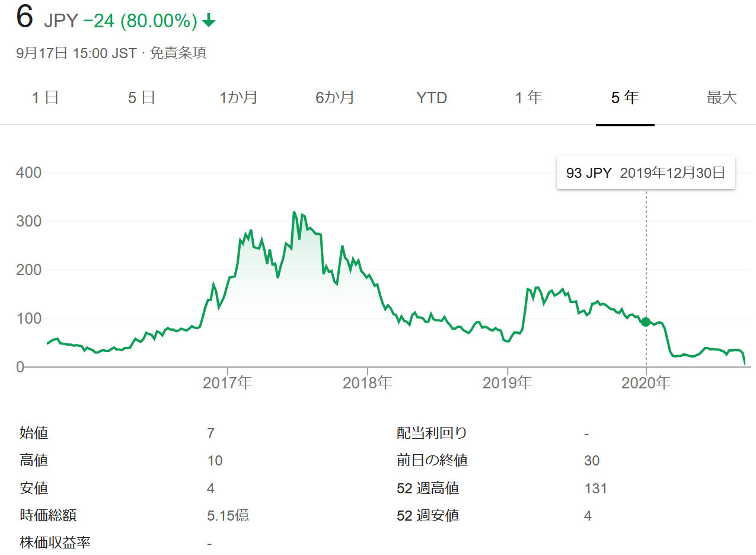Show the 1か月 price chart
The image size is (756, 555).
[238, 97]
